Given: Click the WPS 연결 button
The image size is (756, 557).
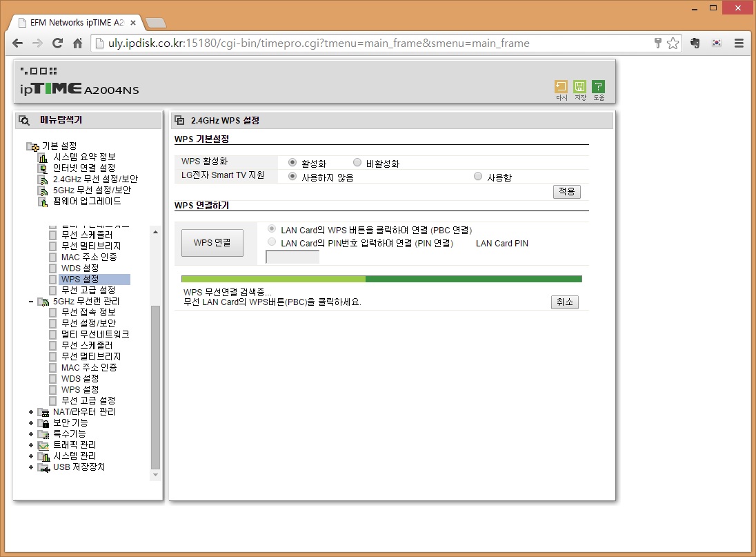Looking at the screenshot, I should 212,243.
